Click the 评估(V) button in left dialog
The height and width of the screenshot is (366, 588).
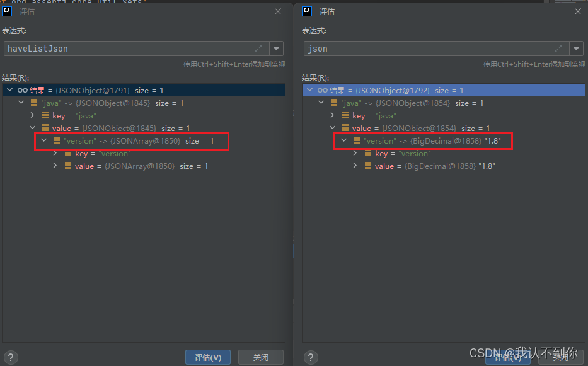[208, 357]
